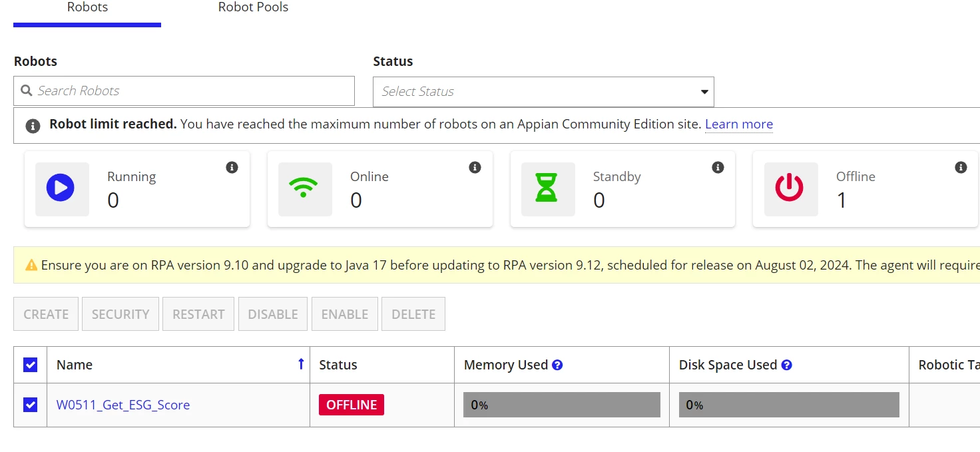Open the Select Status dropdown

[543, 92]
